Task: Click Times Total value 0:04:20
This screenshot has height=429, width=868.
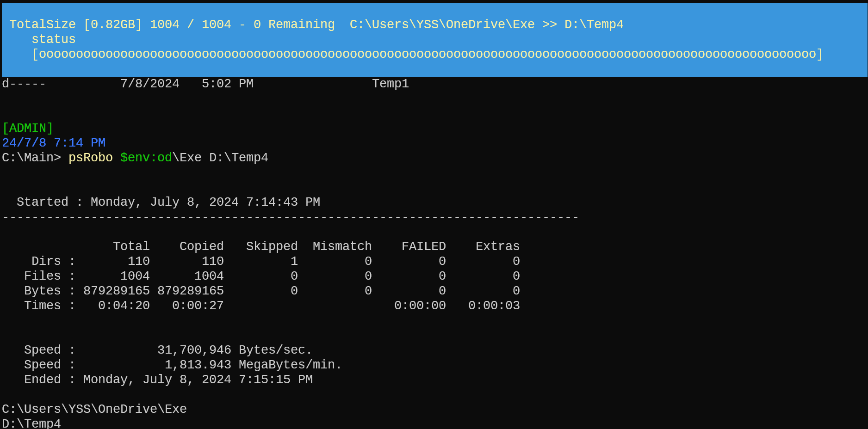Action: tap(124, 306)
